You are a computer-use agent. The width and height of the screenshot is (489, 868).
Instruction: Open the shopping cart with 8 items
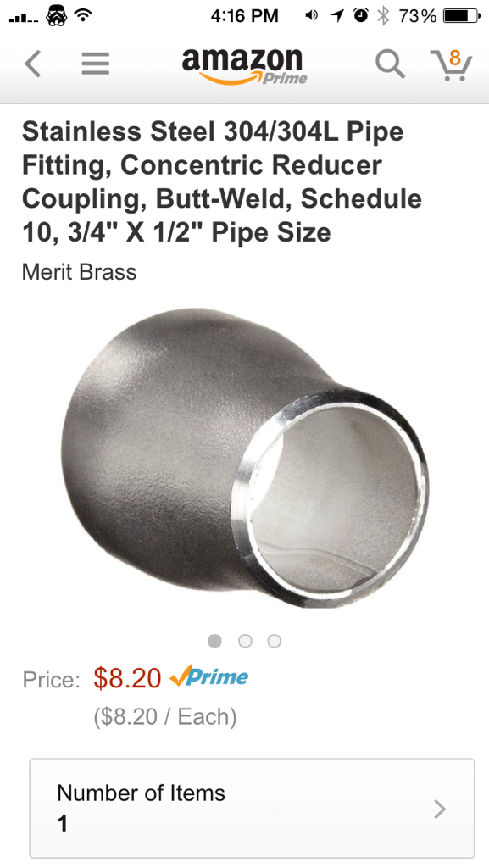[451, 64]
